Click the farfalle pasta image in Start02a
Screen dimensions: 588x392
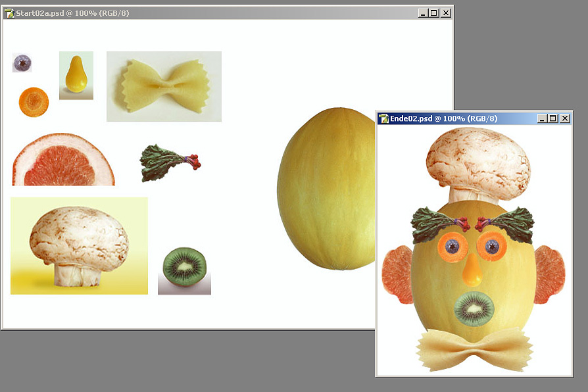[164, 87]
